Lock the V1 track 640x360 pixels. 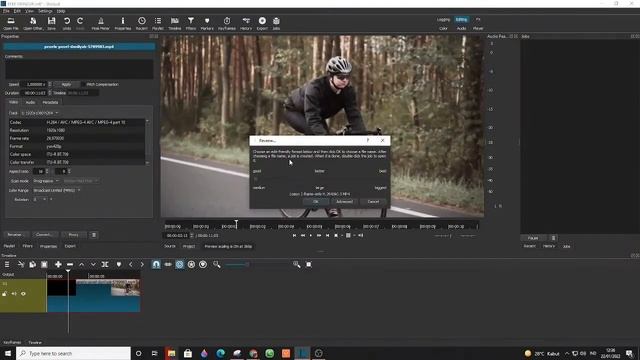(4, 293)
